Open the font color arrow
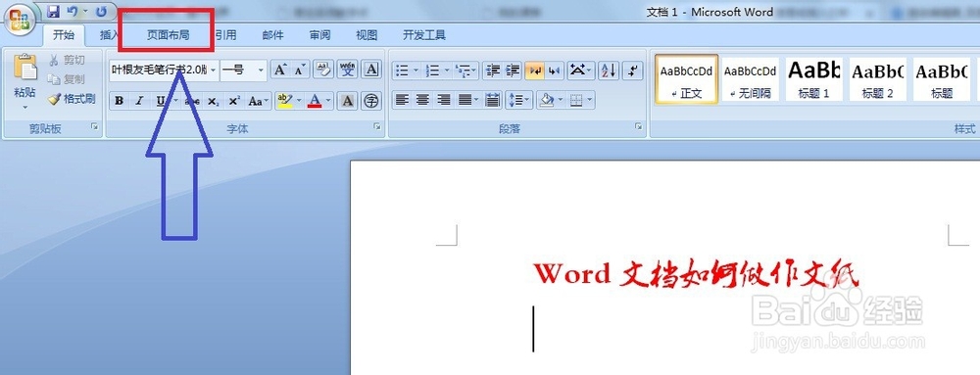The height and width of the screenshot is (375, 980). (328, 101)
